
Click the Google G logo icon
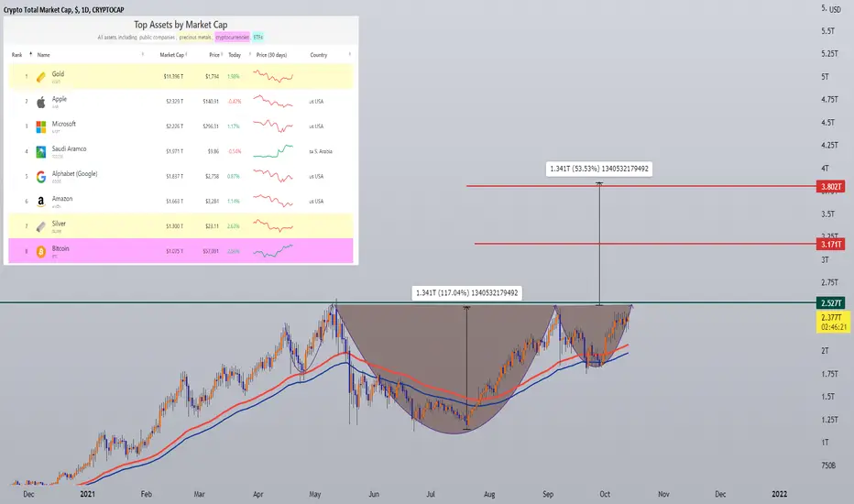pos(41,177)
